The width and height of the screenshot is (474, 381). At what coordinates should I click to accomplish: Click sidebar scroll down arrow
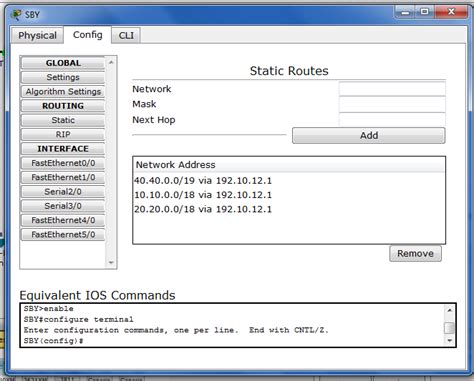[x=111, y=263]
